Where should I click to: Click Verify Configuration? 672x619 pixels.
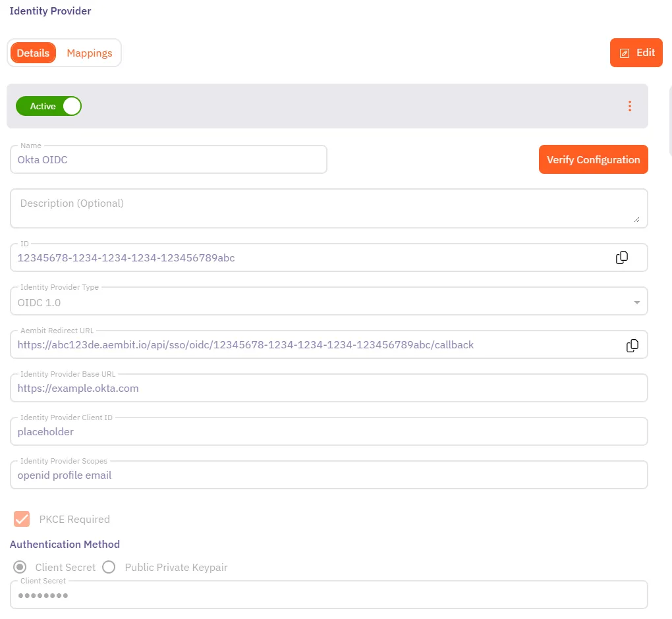(x=593, y=160)
